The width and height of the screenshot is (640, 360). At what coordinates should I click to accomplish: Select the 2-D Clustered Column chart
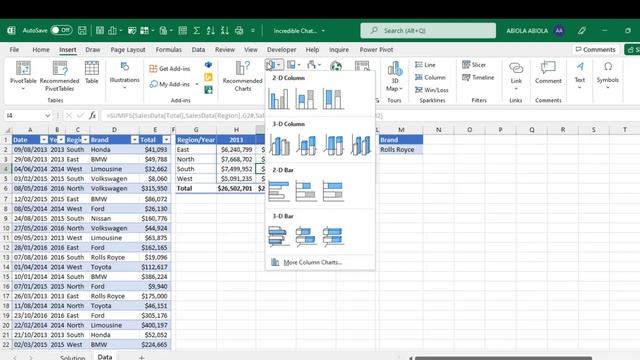279,99
